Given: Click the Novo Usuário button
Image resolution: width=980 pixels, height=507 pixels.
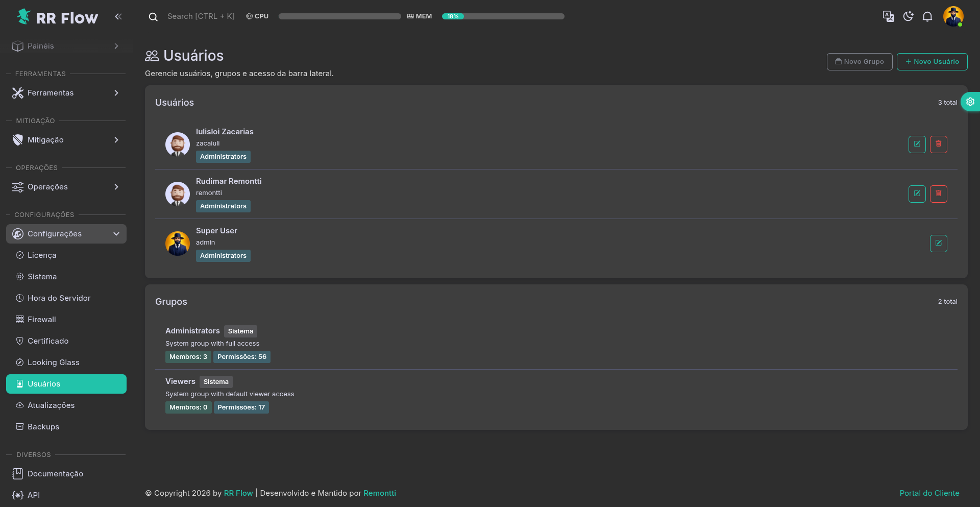Looking at the screenshot, I should 932,62.
